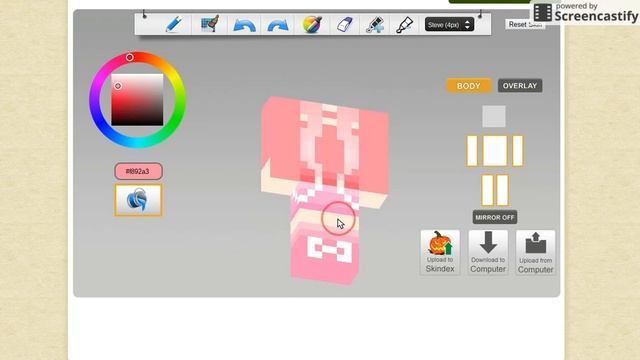Toggle the torso box in body diagram
Screen dimensions: 640x360
(x=495, y=151)
